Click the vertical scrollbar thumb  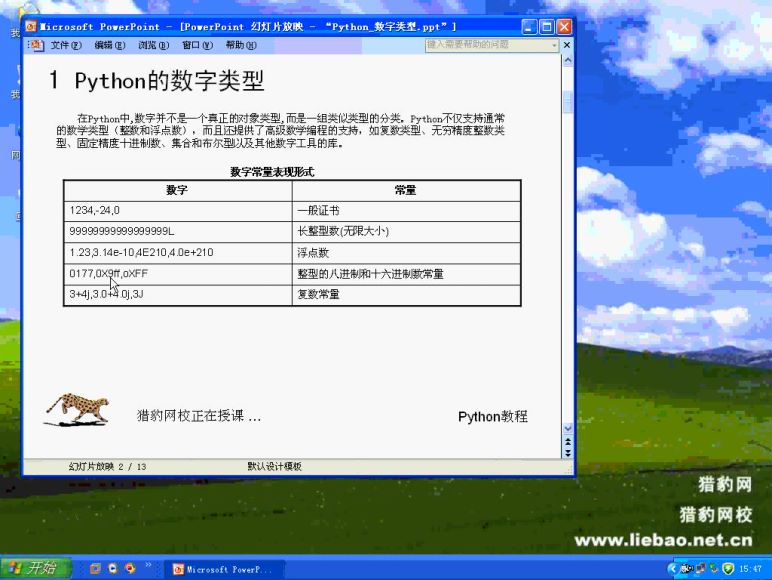(x=568, y=102)
